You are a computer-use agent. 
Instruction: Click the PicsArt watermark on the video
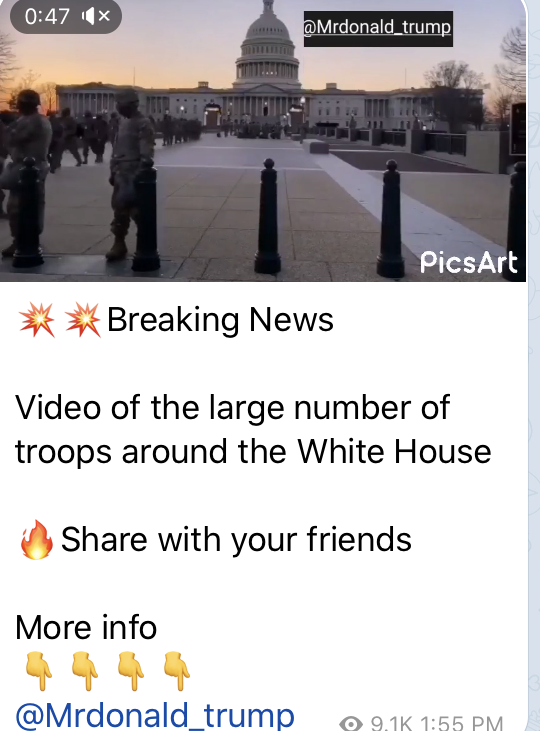point(468,262)
